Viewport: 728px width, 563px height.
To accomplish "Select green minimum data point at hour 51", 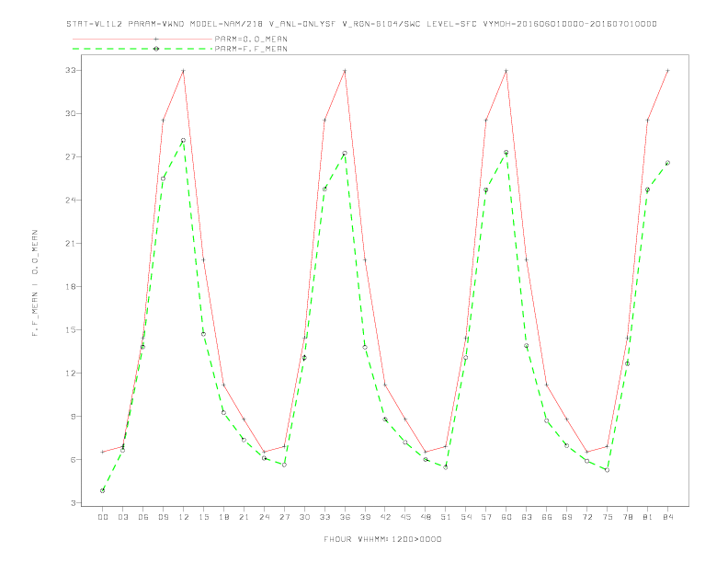I will [x=446, y=467].
